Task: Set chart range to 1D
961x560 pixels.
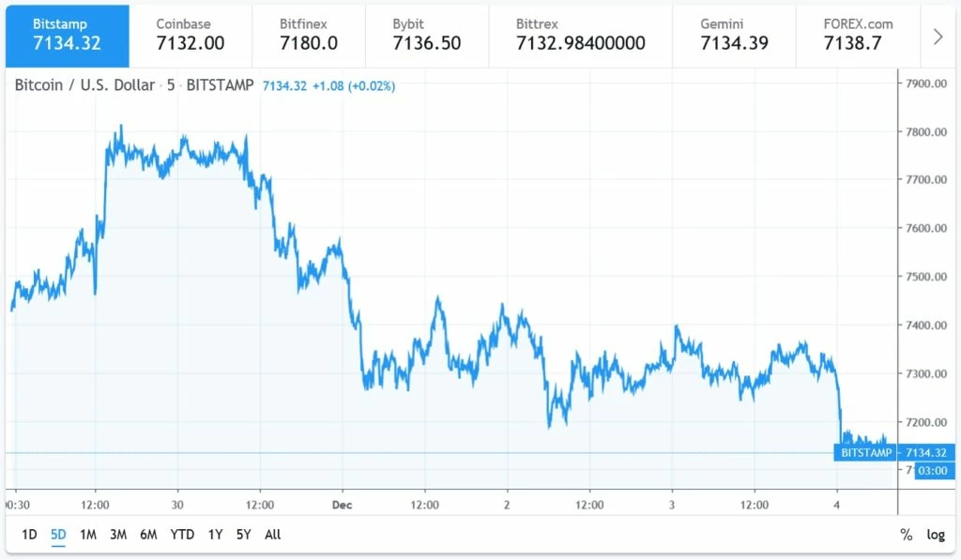Action: pyautogui.click(x=29, y=535)
